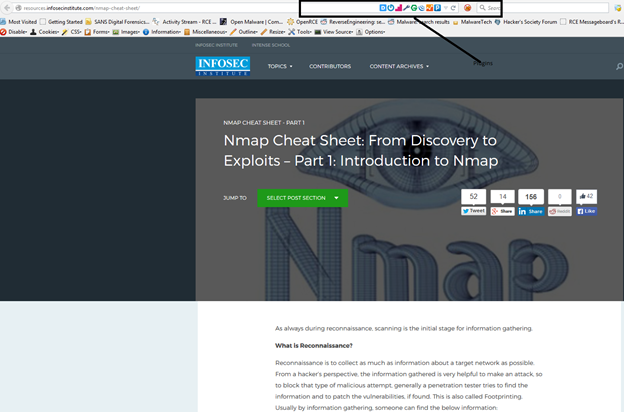This screenshot has width=624, height=412.
Task: Open the Disable menu in developer toolbar
Action: tap(14, 32)
